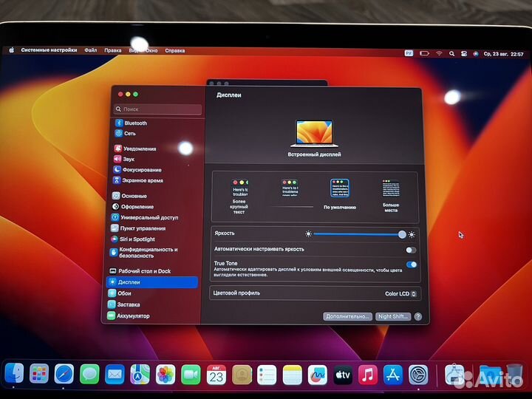Select Пункт управления in sidebar
This screenshot has height=399, width=532.
138,228
